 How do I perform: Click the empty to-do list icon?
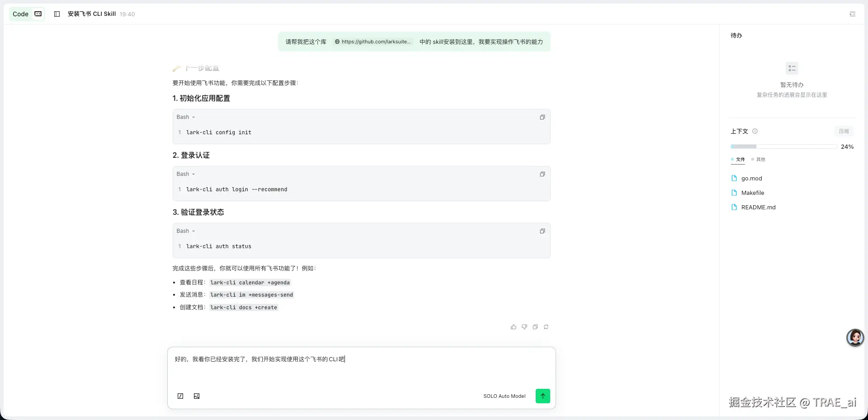[x=792, y=68]
